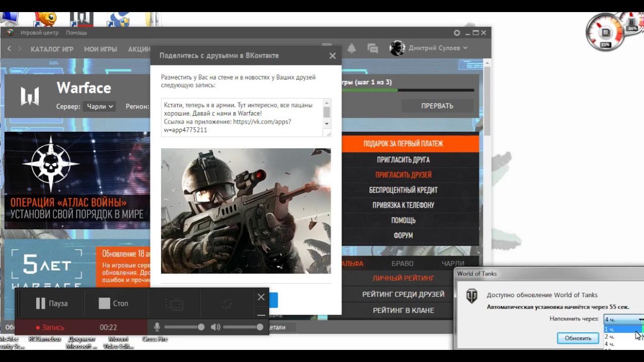This screenshot has height=362, width=644.
Task: Close the recording control panel
Action: pos(261,297)
